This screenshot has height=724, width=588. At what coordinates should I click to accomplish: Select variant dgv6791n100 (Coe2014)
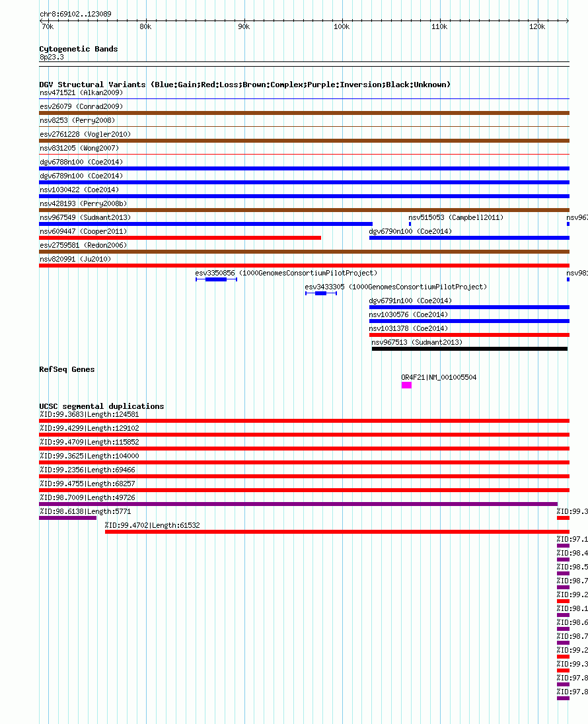(411, 301)
